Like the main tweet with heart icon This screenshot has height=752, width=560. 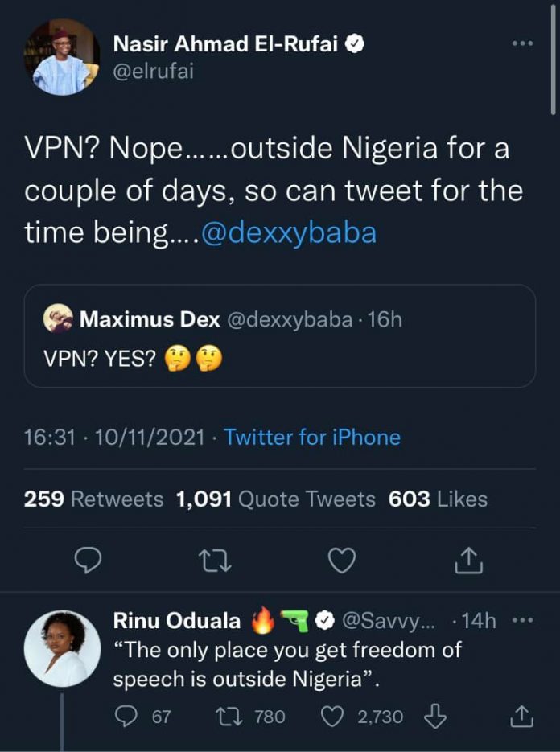(343, 561)
